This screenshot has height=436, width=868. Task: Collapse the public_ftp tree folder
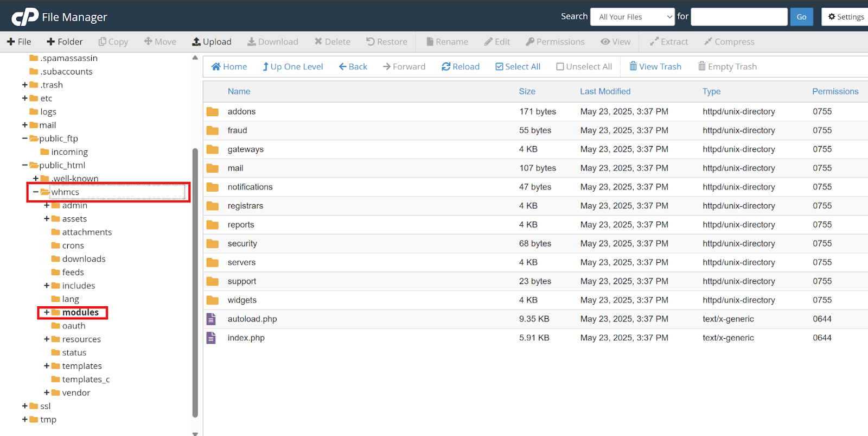point(25,138)
